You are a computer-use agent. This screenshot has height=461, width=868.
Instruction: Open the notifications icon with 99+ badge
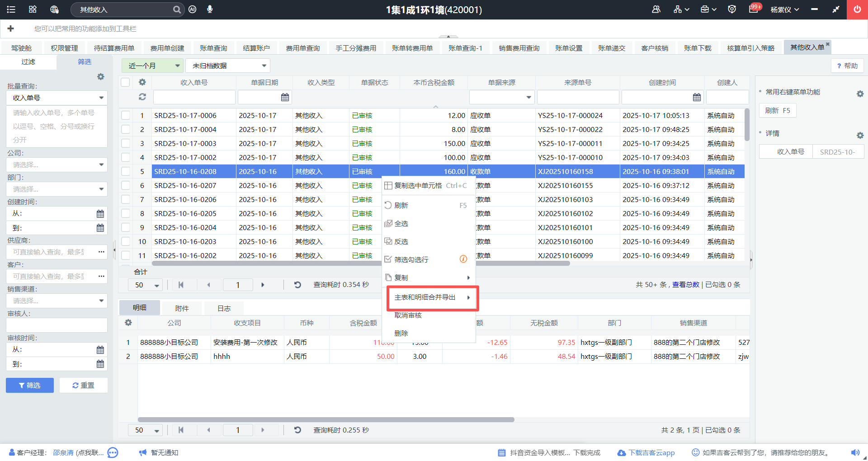[753, 9]
